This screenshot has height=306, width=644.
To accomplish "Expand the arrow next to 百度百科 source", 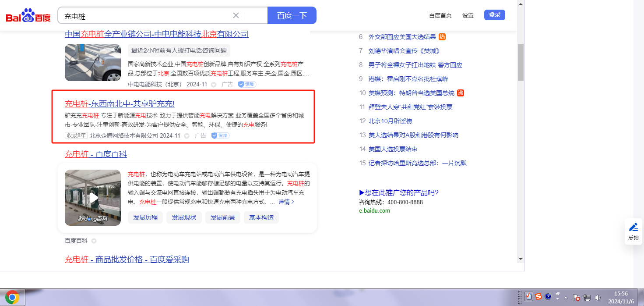I will click(x=94, y=241).
